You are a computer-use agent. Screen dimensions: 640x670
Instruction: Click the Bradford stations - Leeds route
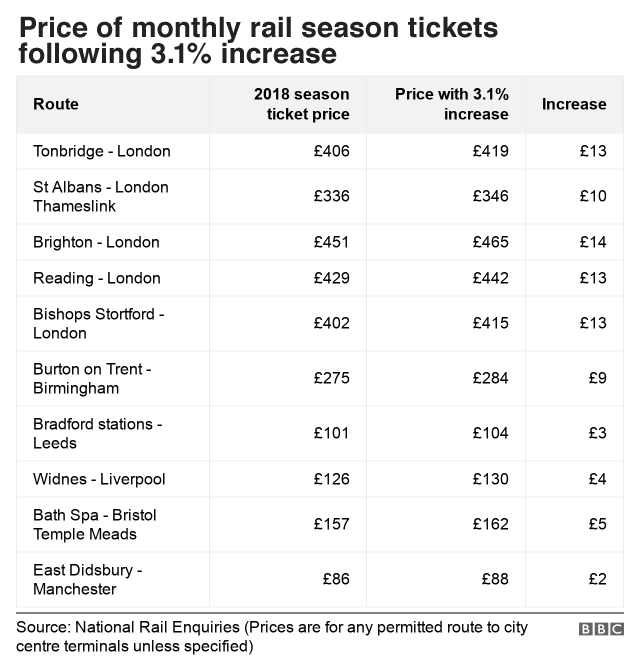(97, 434)
